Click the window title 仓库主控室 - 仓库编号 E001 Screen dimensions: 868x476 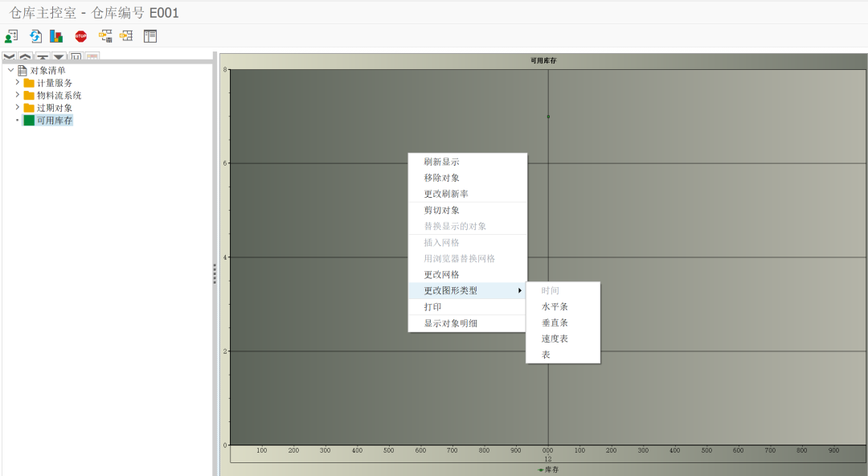(x=94, y=13)
